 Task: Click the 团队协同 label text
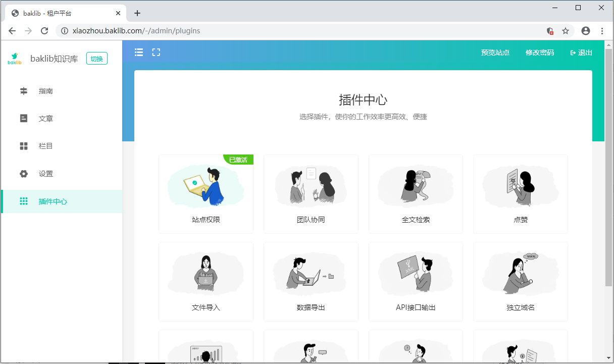tap(311, 220)
